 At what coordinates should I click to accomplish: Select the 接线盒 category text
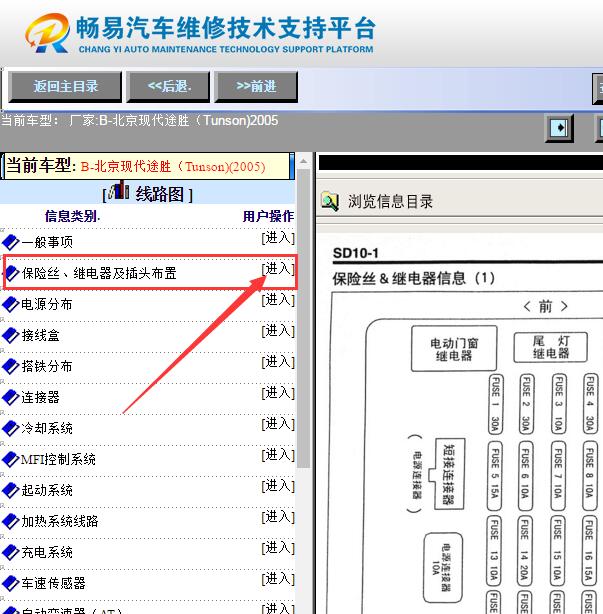(x=40, y=335)
